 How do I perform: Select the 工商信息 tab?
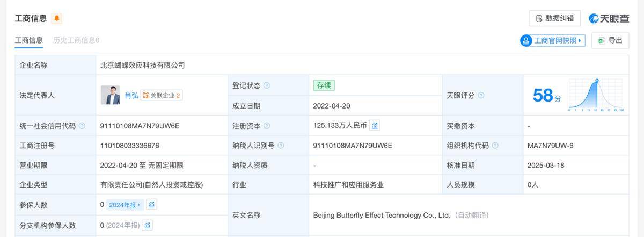point(28,40)
